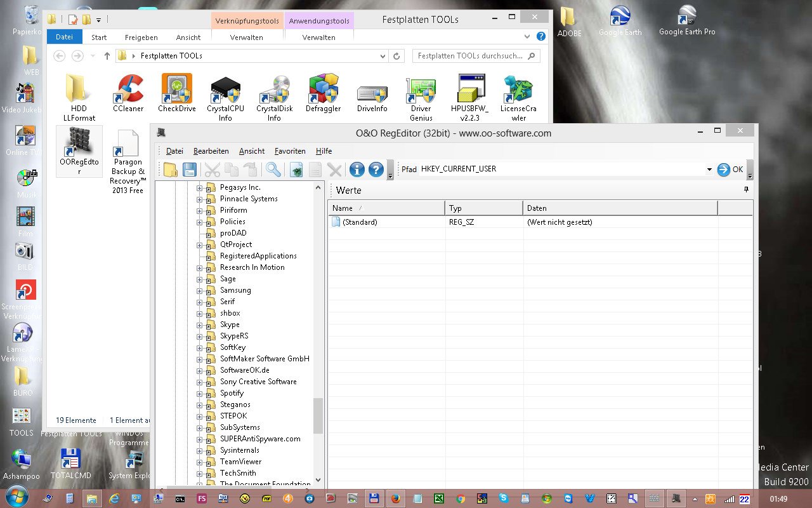This screenshot has width=812, height=508.
Task: Select LicenseCrawler shortcut icon
Action: pyautogui.click(x=518, y=98)
